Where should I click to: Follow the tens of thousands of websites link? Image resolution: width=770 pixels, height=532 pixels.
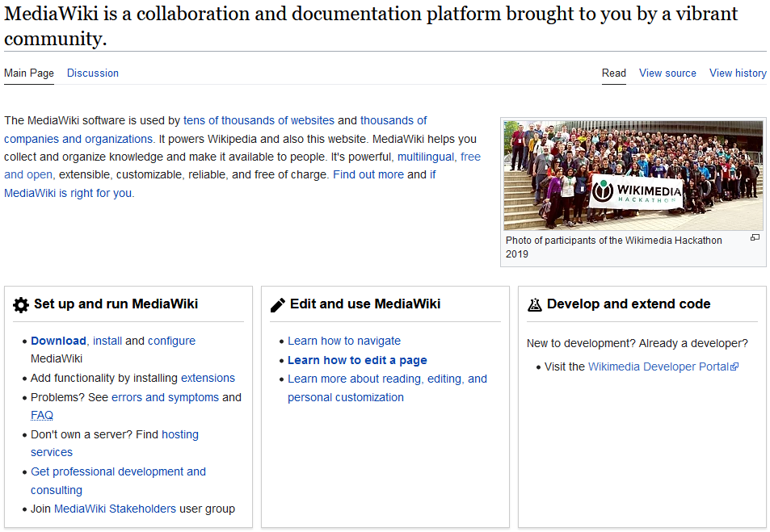tap(259, 121)
